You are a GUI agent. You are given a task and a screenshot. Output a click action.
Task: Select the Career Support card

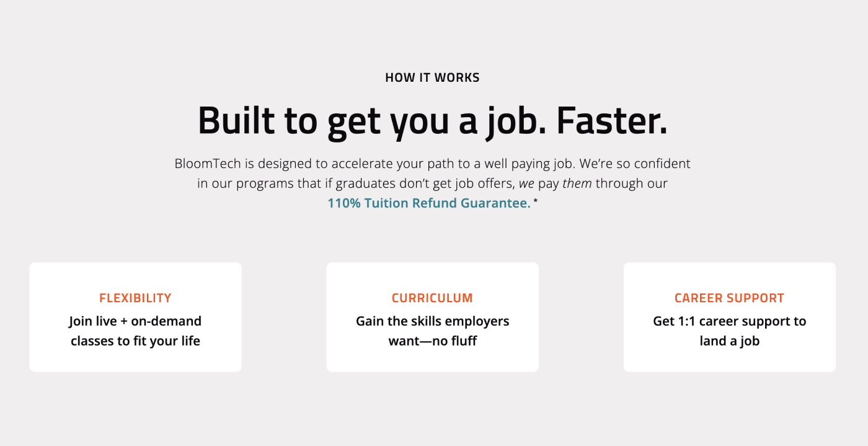[x=730, y=317]
